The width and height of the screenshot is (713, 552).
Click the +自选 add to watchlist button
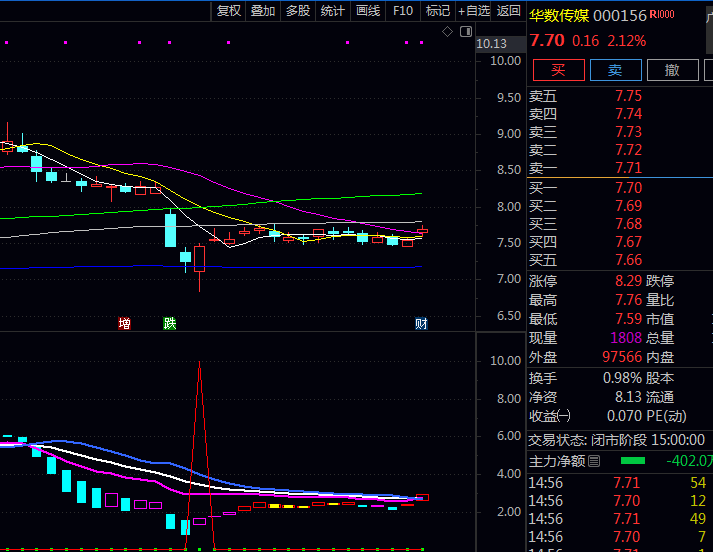(x=474, y=11)
